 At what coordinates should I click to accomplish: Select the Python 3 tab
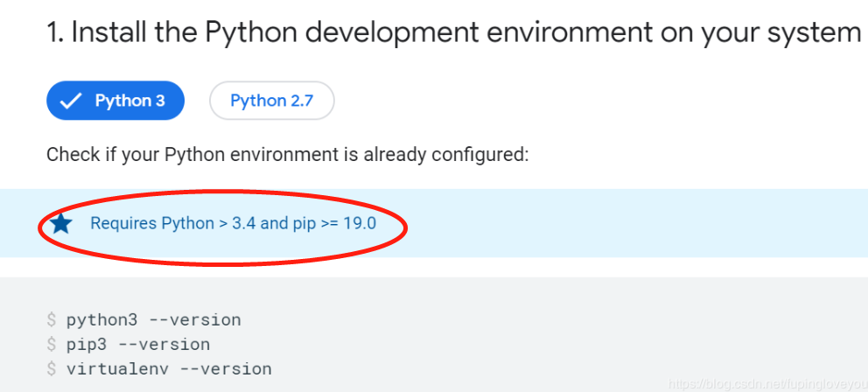click(x=115, y=101)
